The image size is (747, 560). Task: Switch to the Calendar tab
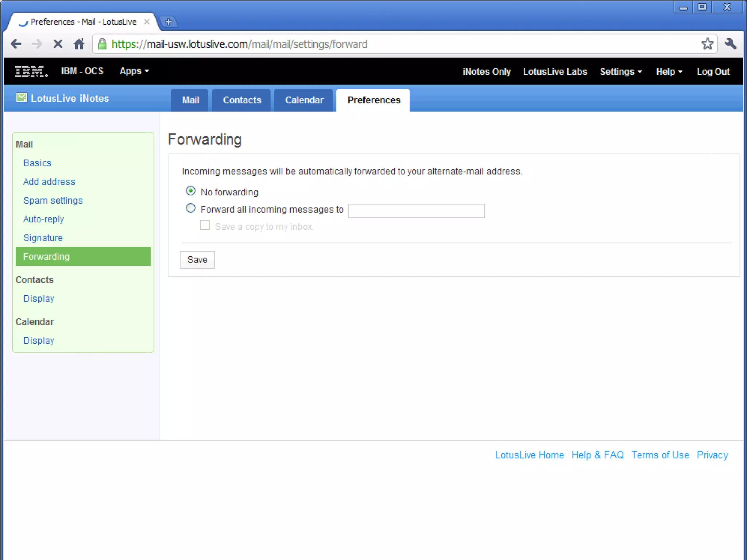pos(304,100)
